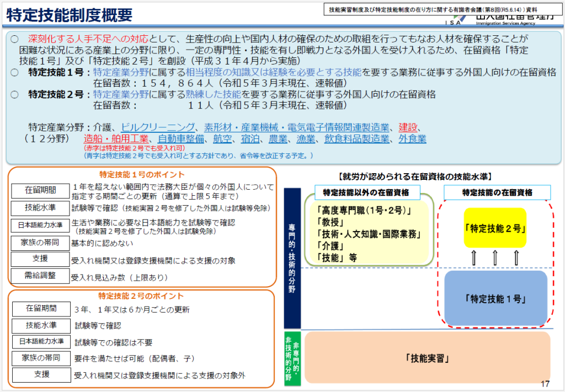Open the 航空 underlined sector
Image resolution: width=565 pixels, height=392 pixels.
[222, 138]
